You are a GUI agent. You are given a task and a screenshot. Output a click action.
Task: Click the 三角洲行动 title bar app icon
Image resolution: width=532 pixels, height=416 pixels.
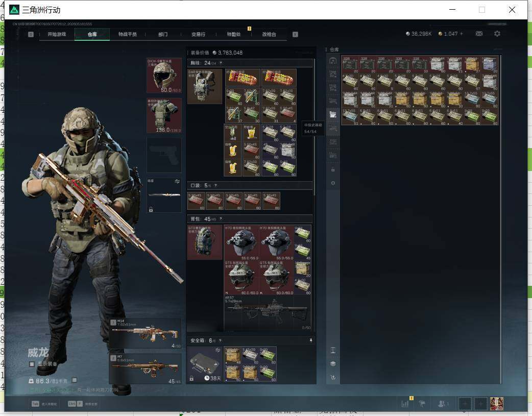[14, 10]
